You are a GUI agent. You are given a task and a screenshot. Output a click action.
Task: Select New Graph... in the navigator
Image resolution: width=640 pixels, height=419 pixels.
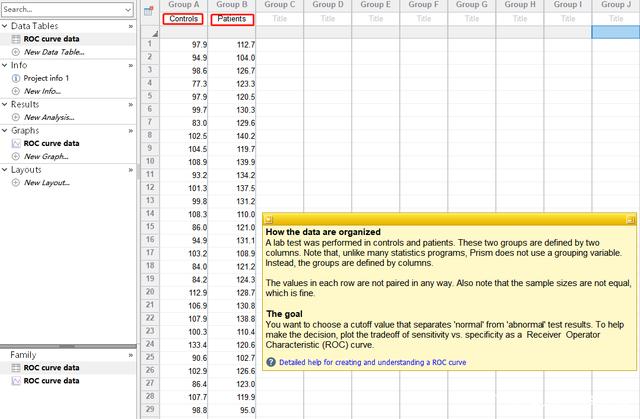click(46, 156)
